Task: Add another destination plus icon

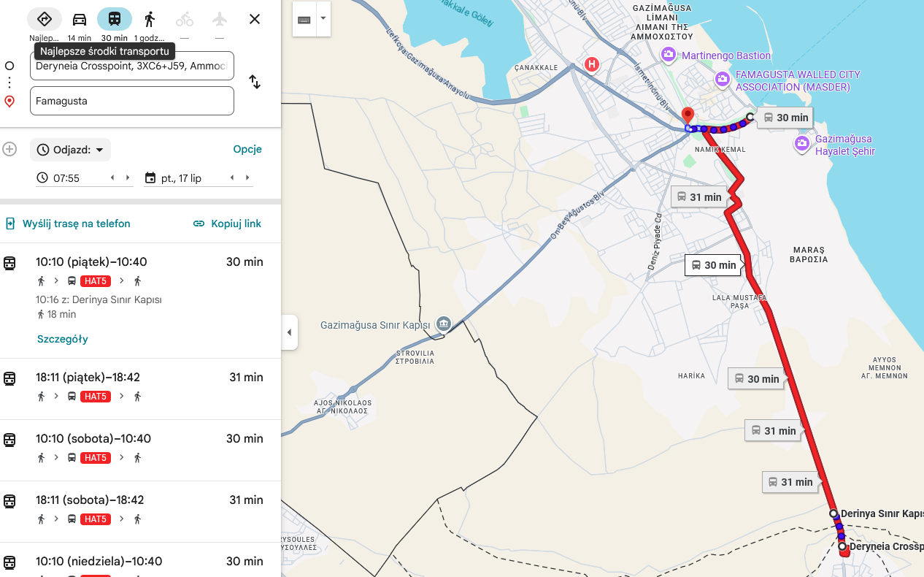Action: [x=9, y=149]
